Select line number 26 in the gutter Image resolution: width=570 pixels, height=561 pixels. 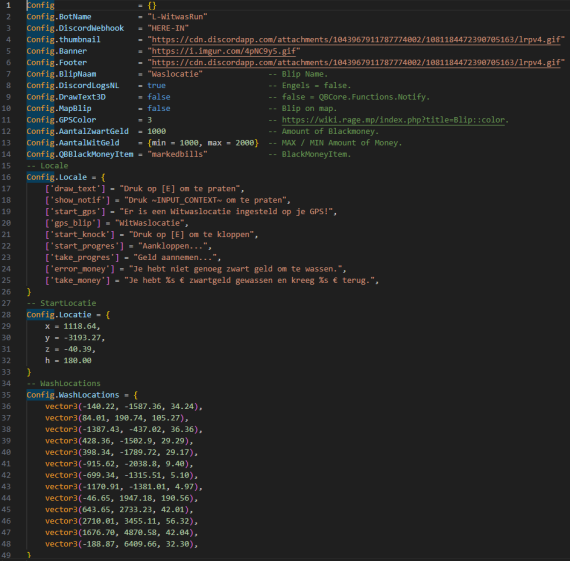[x=6, y=292]
